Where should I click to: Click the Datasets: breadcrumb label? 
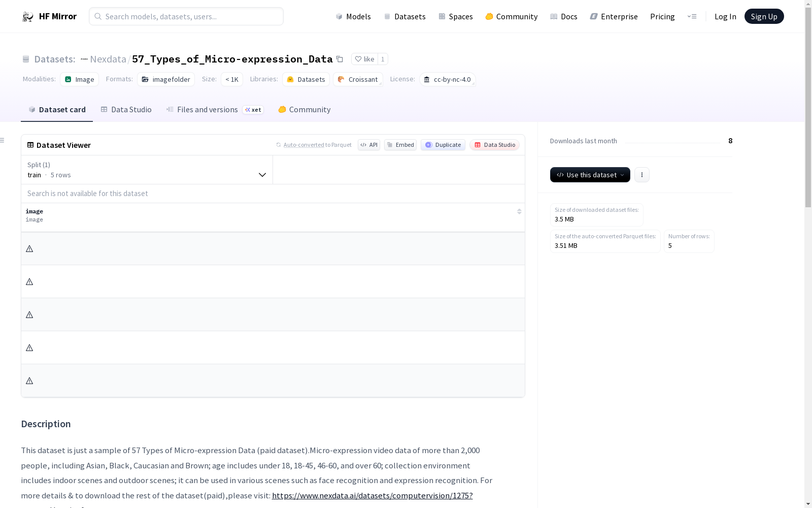(x=55, y=59)
